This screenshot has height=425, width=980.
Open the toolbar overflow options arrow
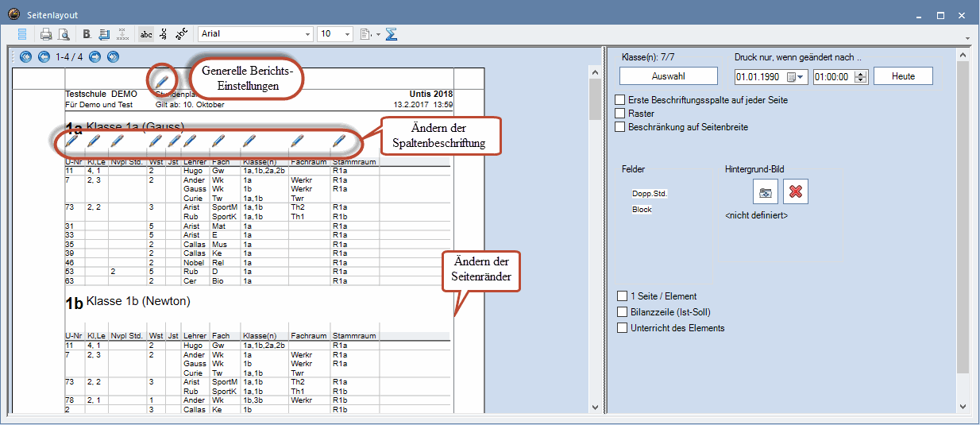tap(966, 38)
